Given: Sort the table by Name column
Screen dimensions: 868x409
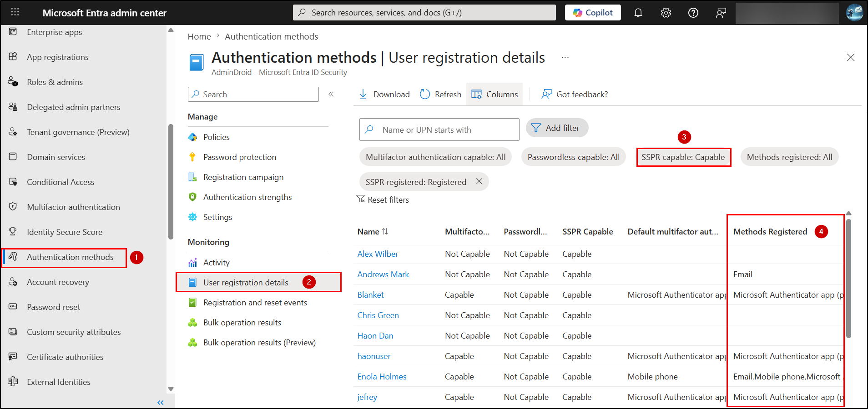Looking at the screenshot, I should [x=373, y=232].
